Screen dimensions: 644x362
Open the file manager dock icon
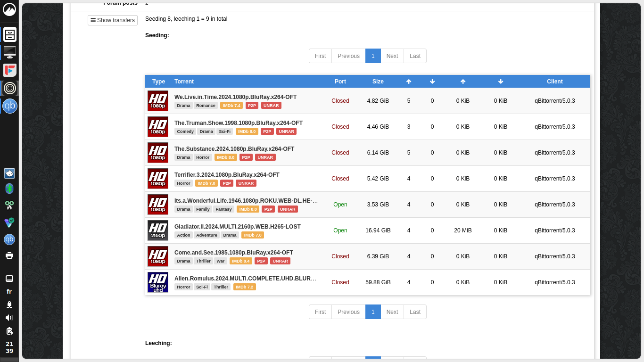coord(10,34)
